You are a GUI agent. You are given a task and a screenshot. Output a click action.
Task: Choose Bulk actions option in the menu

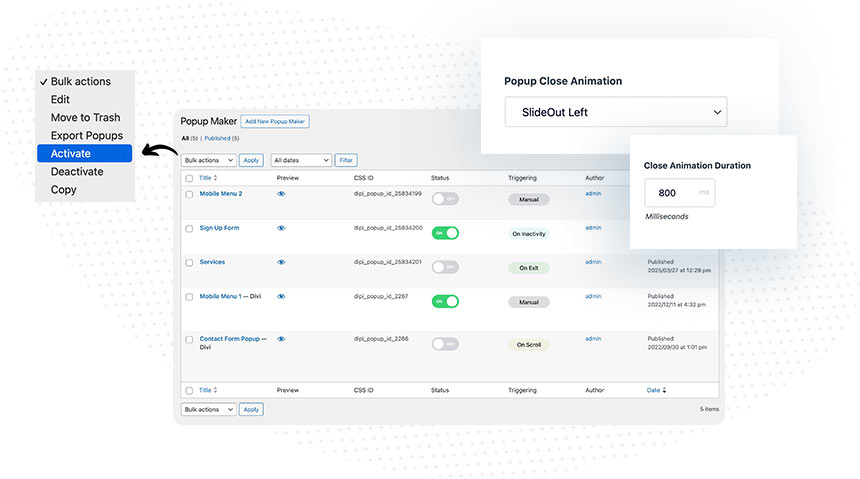81,81
